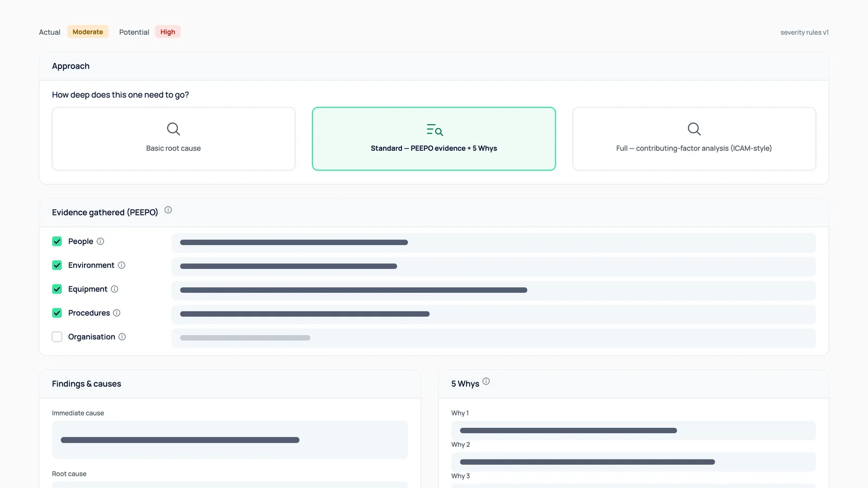
Task: Click the 'Findings & causes' heading
Action: [86, 384]
